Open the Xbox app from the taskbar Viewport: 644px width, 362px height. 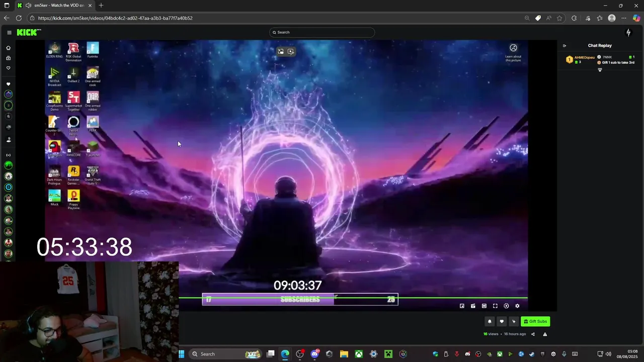click(359, 354)
